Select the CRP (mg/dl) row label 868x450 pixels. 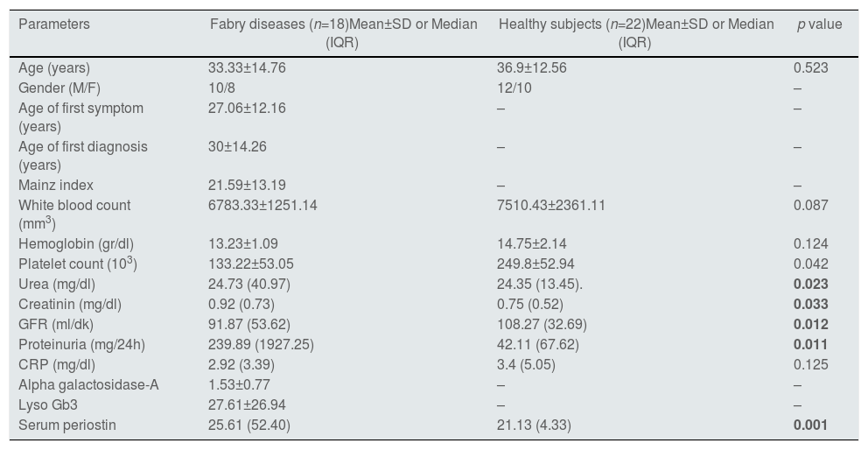pyautogui.click(x=57, y=364)
